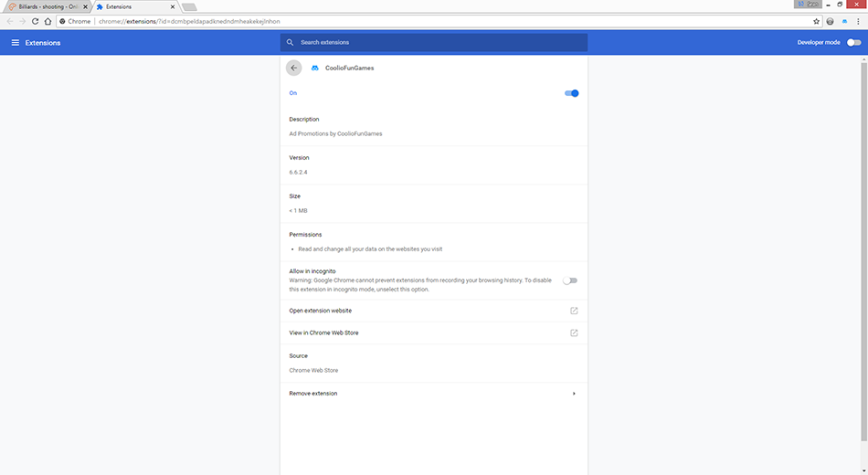Switch to the Billiards - shooting tab
The image size is (868, 475).
46,6
